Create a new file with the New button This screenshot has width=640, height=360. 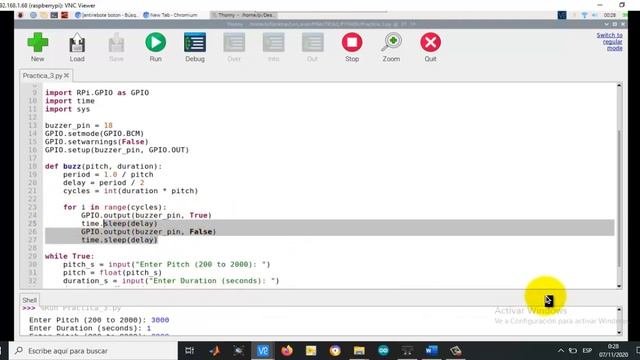(x=38, y=47)
